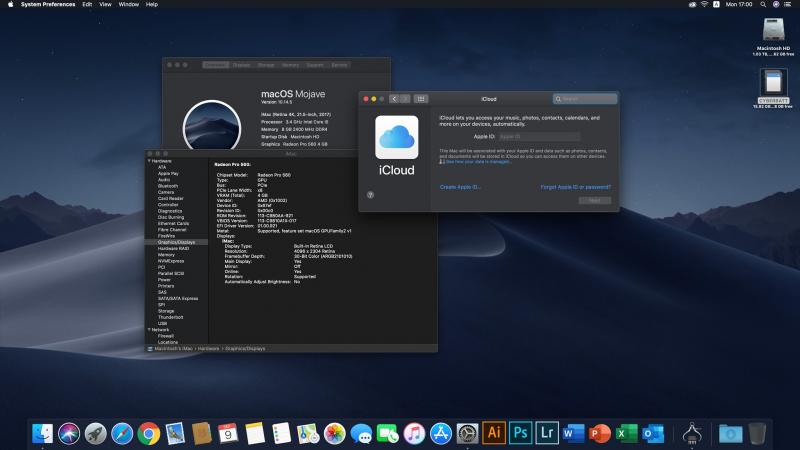Switch to Storage tab in About This Mac
Screen dimensions: 800x450
click(x=266, y=65)
